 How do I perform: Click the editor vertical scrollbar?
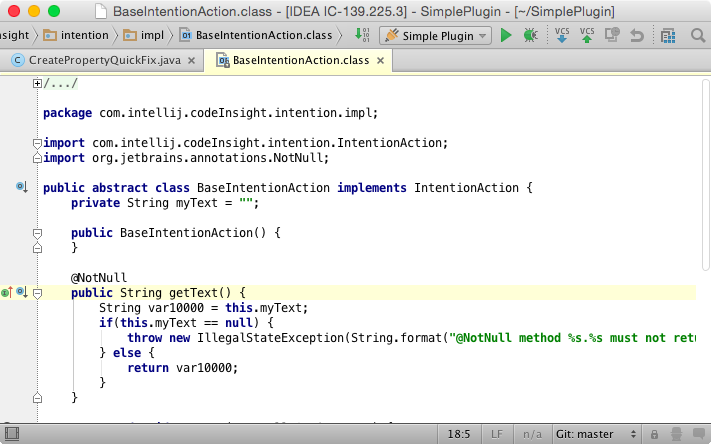706,175
